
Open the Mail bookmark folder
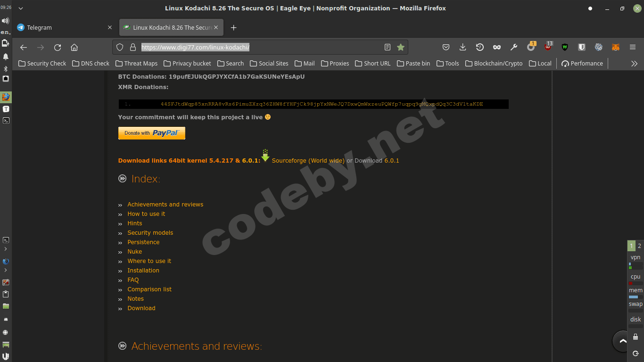pos(305,64)
